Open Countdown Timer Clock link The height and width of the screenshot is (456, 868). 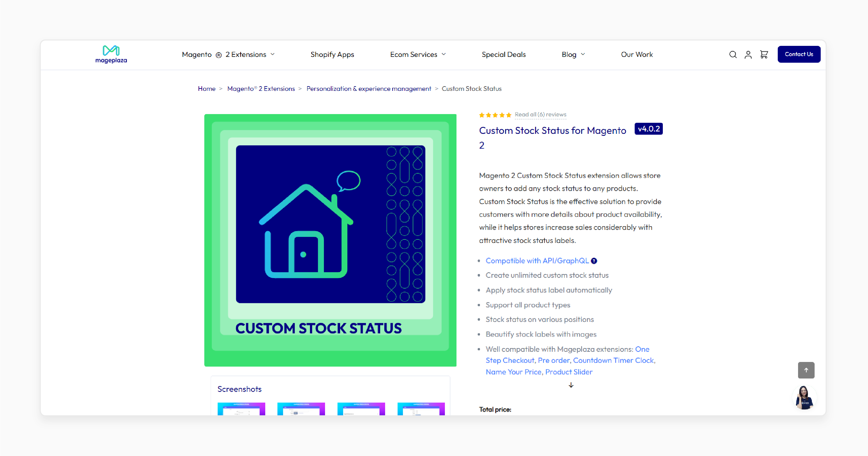(613, 360)
